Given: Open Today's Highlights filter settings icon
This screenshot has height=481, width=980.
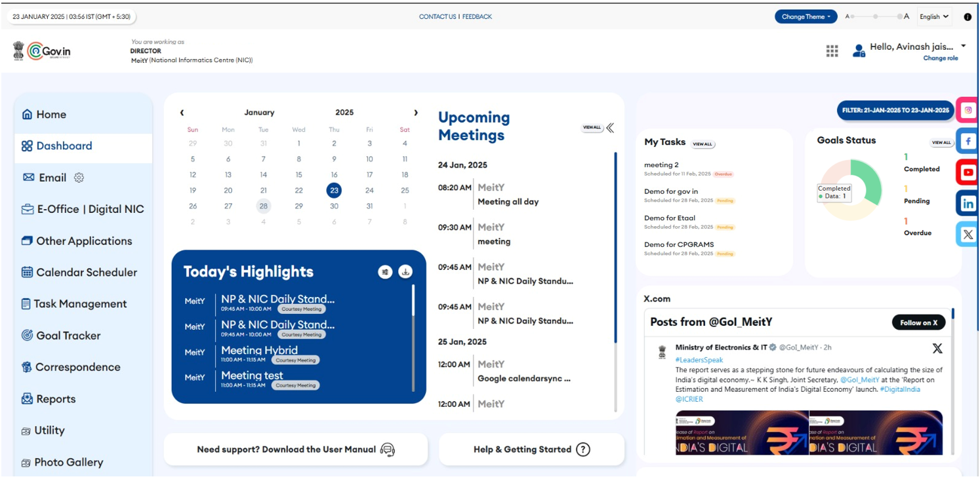Looking at the screenshot, I should click(385, 272).
